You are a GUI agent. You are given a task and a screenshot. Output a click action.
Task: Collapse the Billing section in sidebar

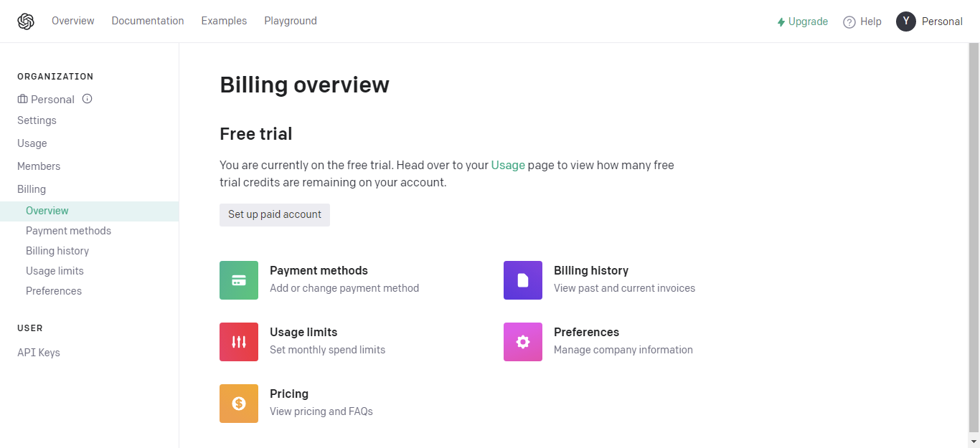pyautogui.click(x=32, y=189)
